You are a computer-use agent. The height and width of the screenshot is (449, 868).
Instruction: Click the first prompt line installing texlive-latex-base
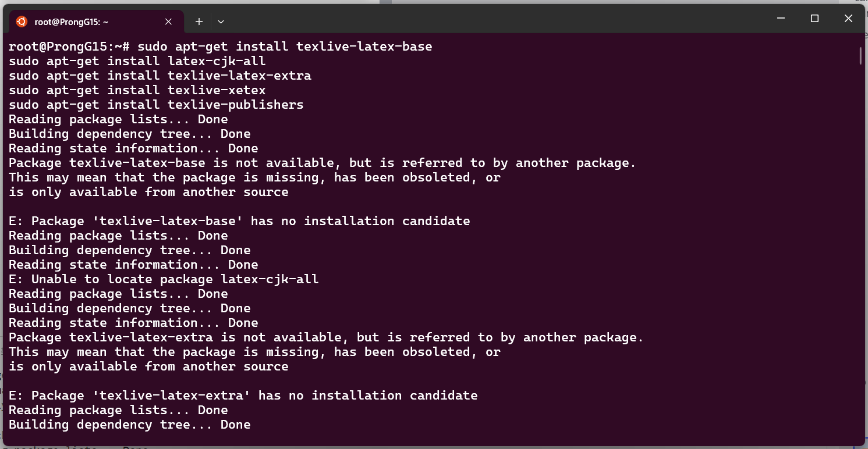coord(220,47)
